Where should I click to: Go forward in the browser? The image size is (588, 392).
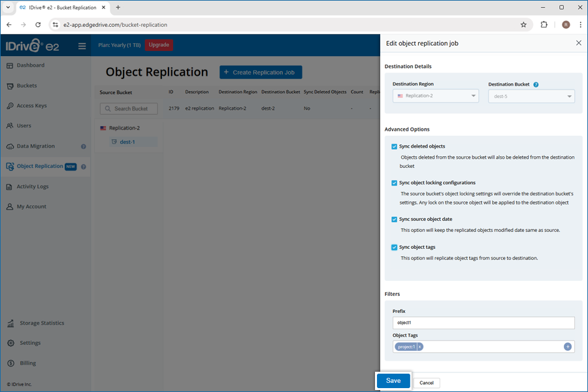pos(24,25)
